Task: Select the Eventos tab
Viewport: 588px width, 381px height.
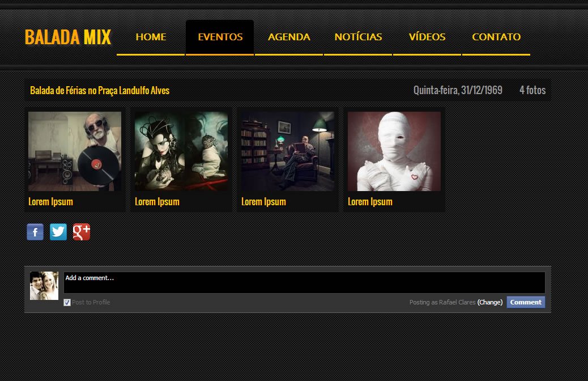Action: tap(220, 37)
